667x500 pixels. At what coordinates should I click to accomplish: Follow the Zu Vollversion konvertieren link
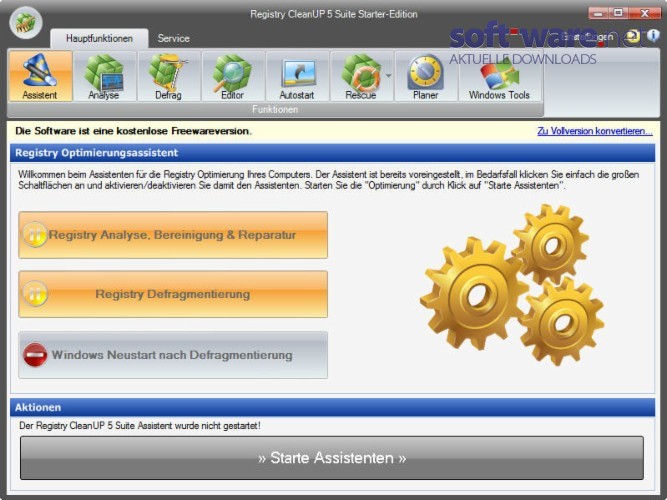click(594, 131)
